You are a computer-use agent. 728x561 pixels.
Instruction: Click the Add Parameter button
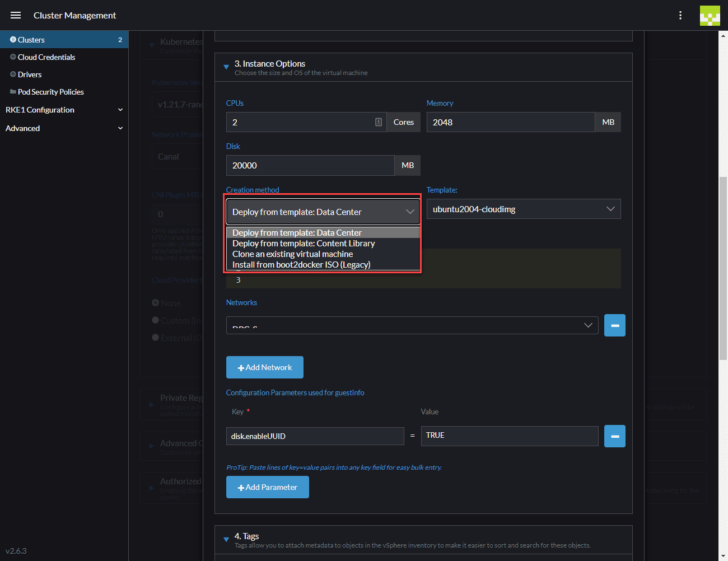point(267,487)
